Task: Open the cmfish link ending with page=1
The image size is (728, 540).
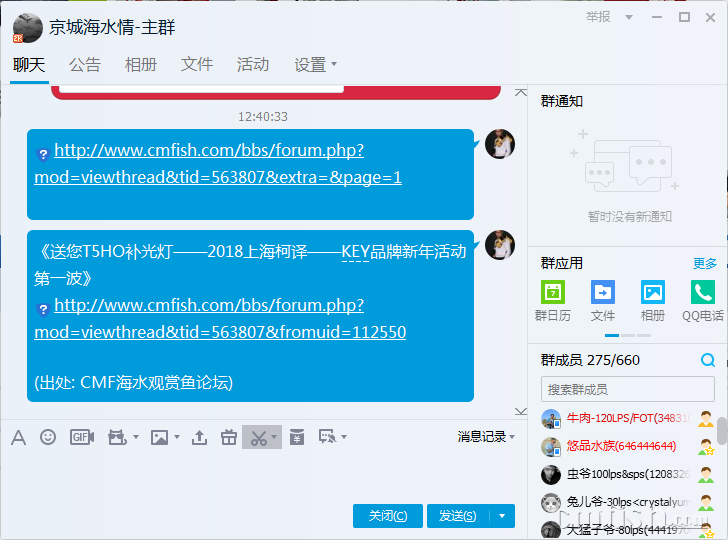Action: (x=218, y=163)
